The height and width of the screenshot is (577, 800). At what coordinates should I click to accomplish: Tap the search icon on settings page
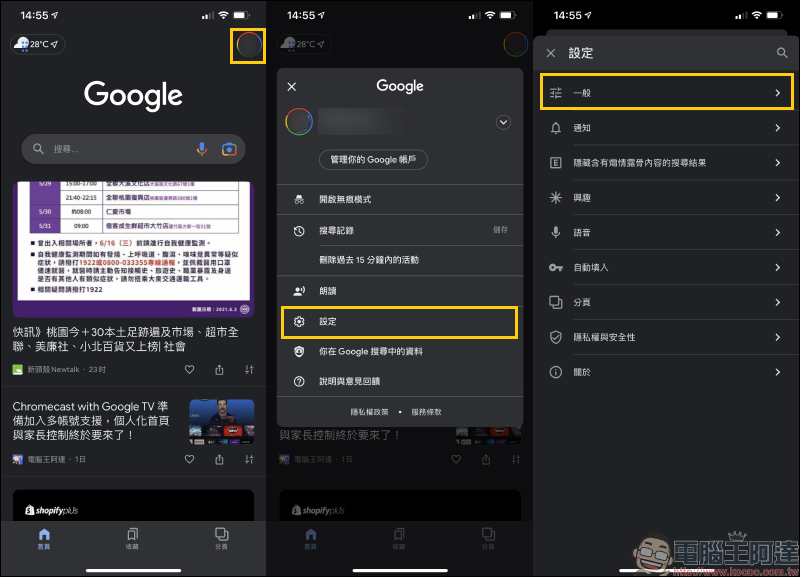[x=782, y=53]
